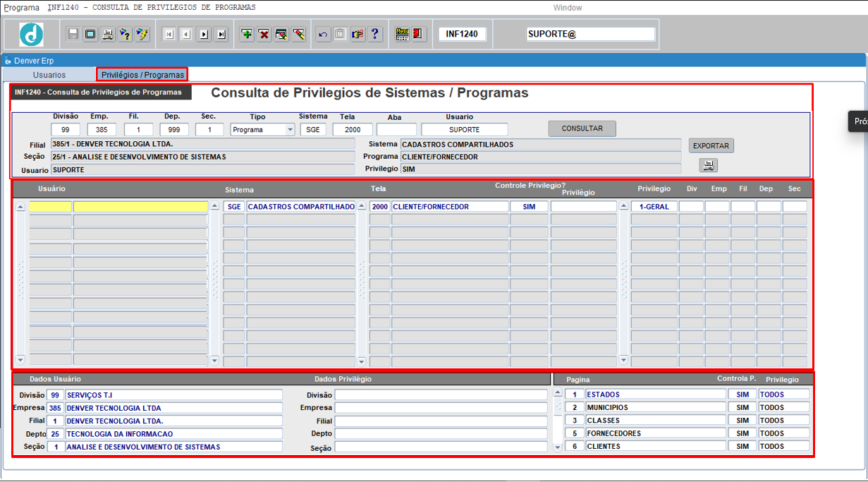Image resolution: width=868 pixels, height=482 pixels.
Task: Click the SUPORTE@ field in toolbar
Action: pyautogui.click(x=590, y=34)
